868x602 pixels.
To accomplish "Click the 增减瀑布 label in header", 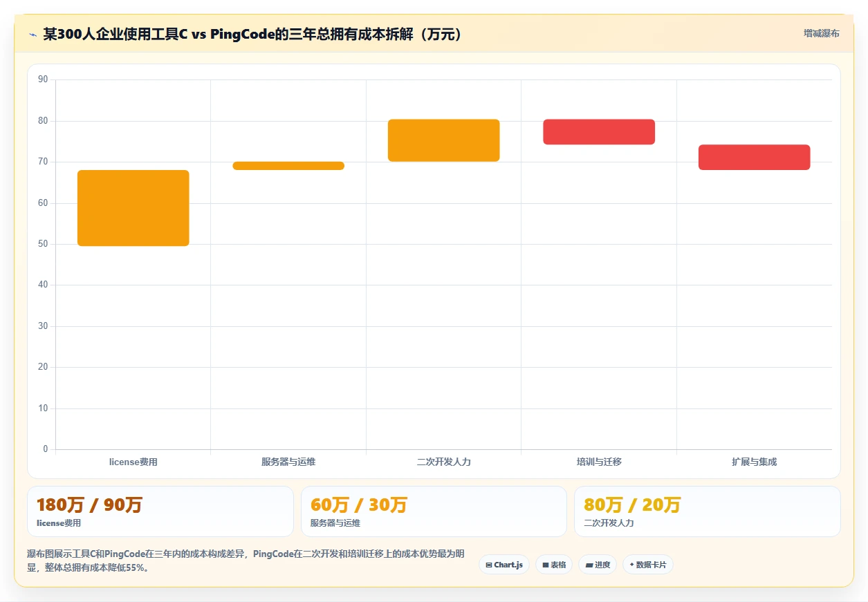I will click(822, 33).
